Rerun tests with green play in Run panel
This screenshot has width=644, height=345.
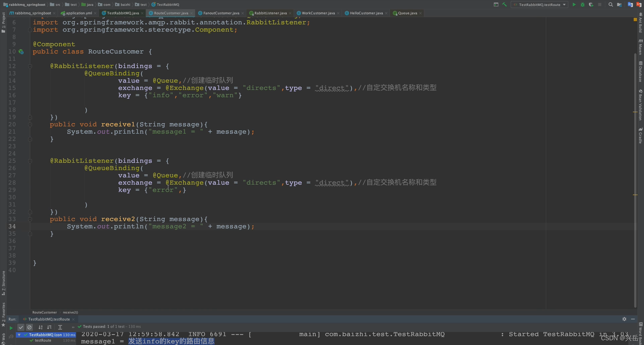pyautogui.click(x=11, y=328)
